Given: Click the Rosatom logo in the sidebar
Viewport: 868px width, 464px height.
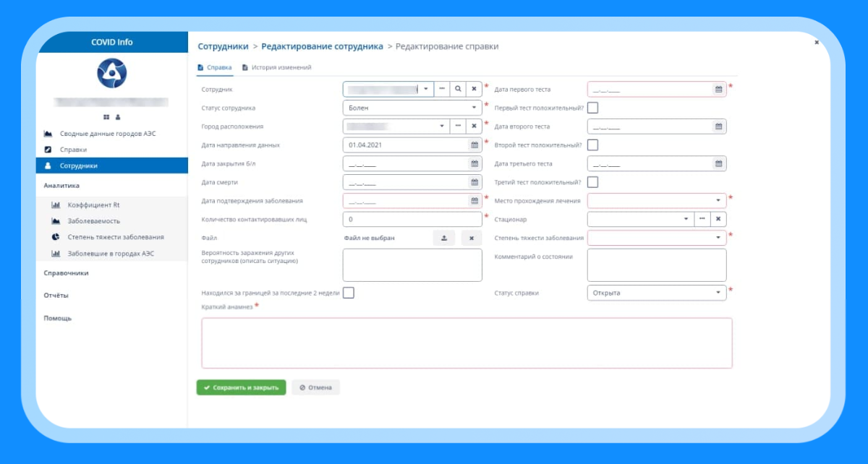Looking at the screenshot, I should (112, 73).
